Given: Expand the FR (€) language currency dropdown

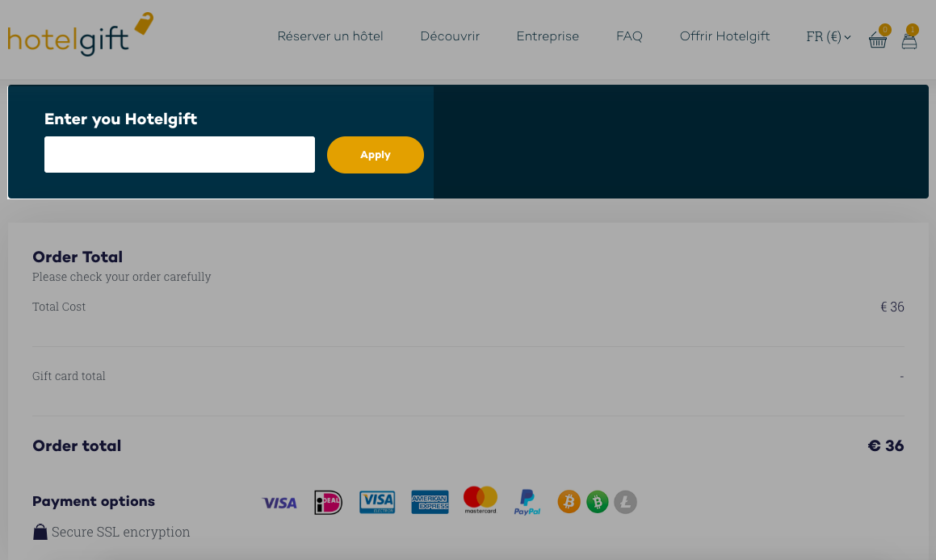Looking at the screenshot, I should [829, 36].
